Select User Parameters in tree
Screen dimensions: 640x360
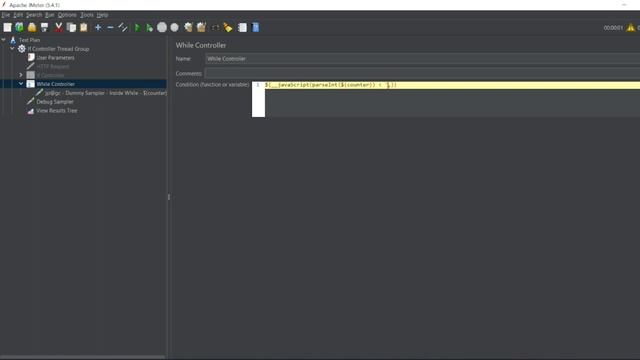tap(56, 58)
